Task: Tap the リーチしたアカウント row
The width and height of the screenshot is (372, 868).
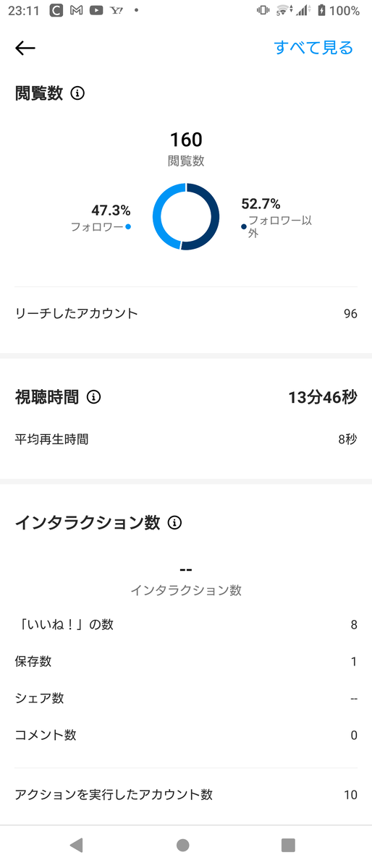Action: (x=186, y=313)
